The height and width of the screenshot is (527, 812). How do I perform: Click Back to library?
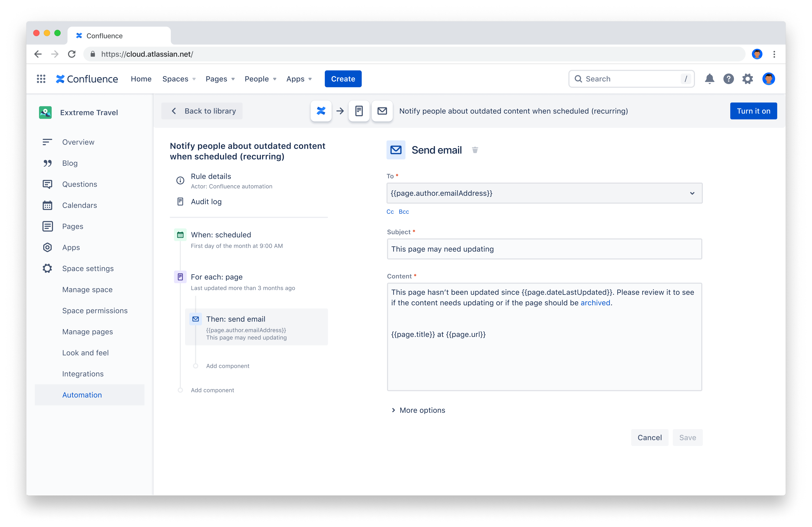(x=202, y=111)
